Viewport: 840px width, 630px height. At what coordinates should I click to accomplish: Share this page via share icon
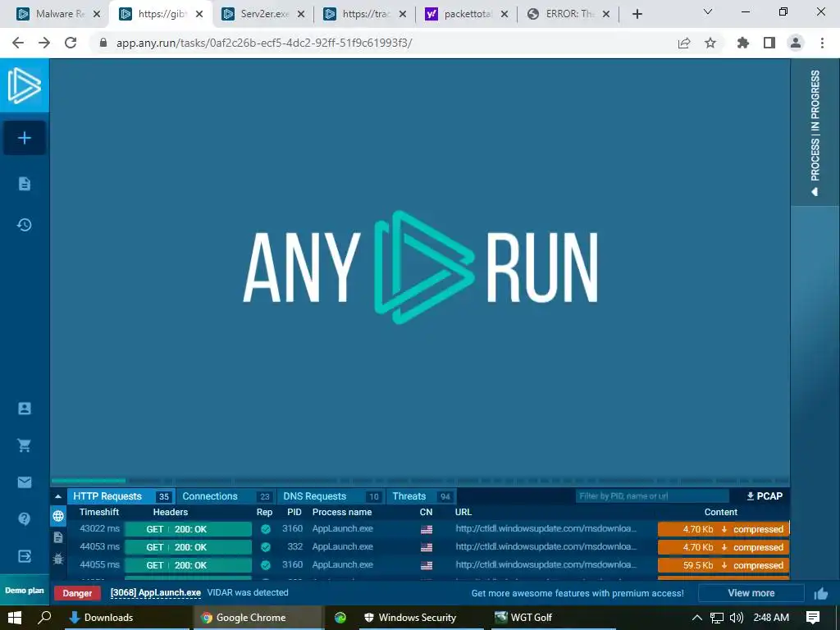click(684, 43)
